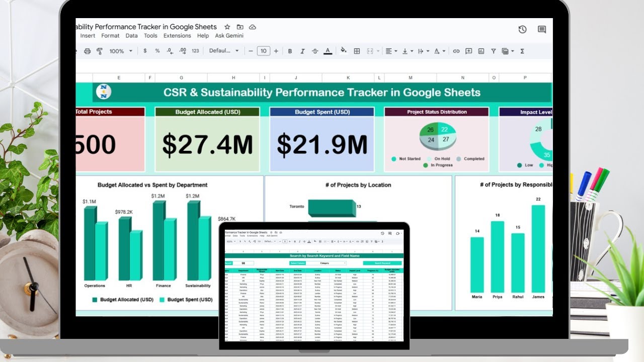Click the $27.4M budget allocated value
Viewport: 644px width, 362px height.
tap(207, 145)
